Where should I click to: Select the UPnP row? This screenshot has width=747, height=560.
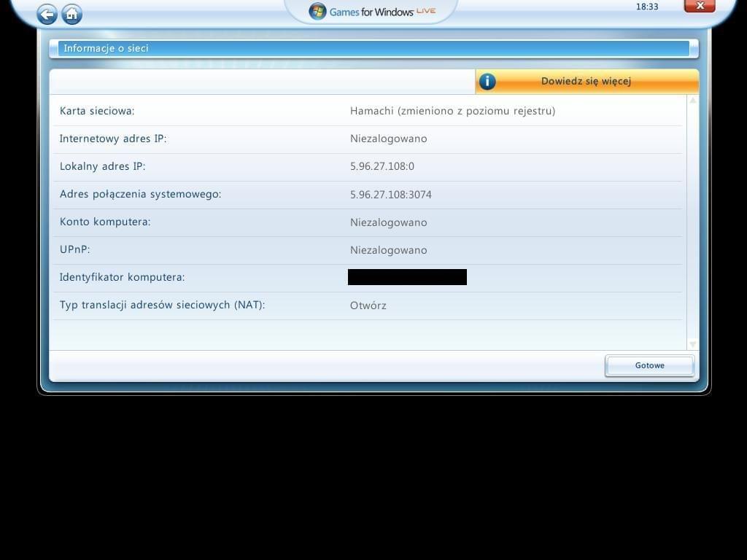click(x=74, y=249)
